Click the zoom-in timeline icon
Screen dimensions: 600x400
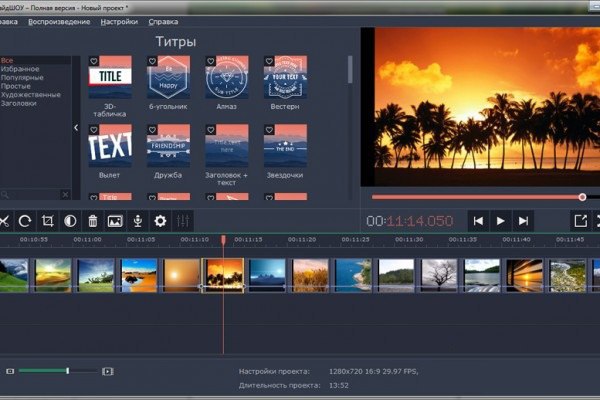[108, 371]
